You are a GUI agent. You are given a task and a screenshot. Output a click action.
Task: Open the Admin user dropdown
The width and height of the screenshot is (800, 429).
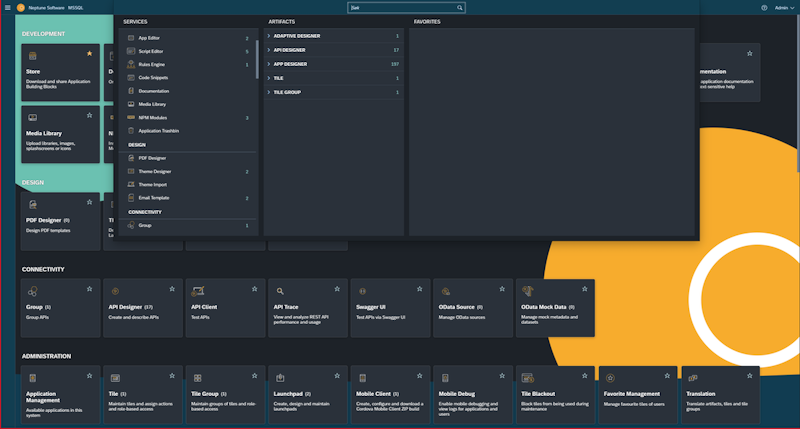(x=784, y=8)
